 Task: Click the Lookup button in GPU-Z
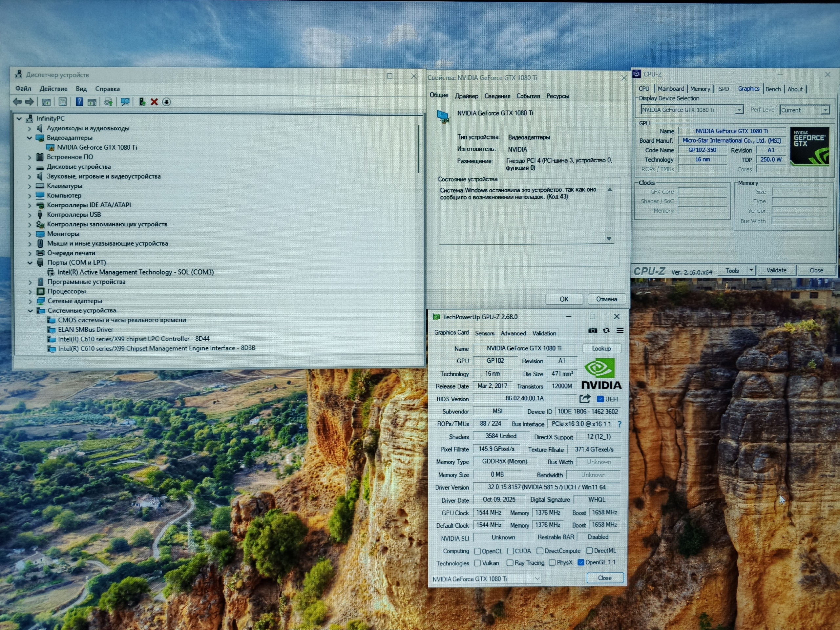point(601,348)
